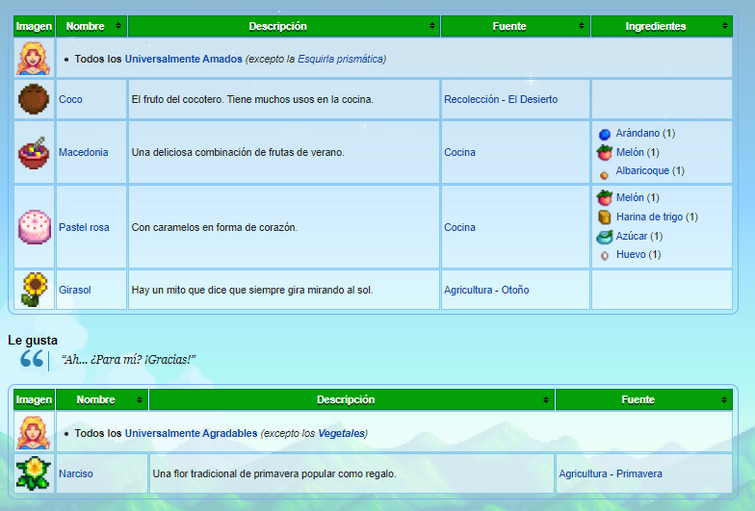Click the Pastel rosa pink cake image

pyautogui.click(x=34, y=227)
